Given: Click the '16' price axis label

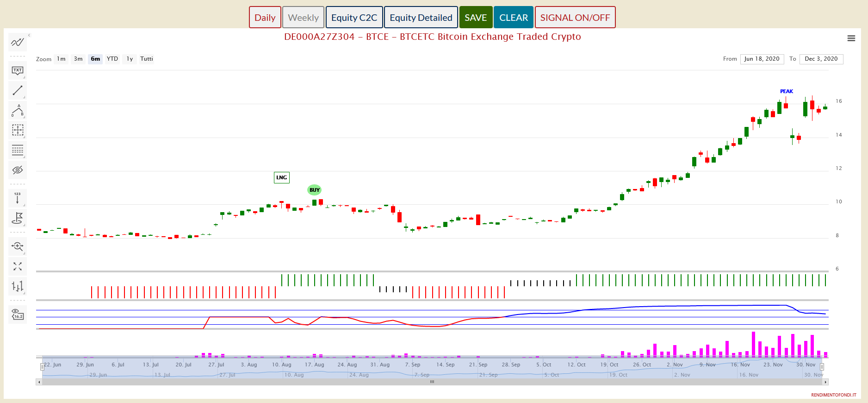Looking at the screenshot, I should pos(839,101).
